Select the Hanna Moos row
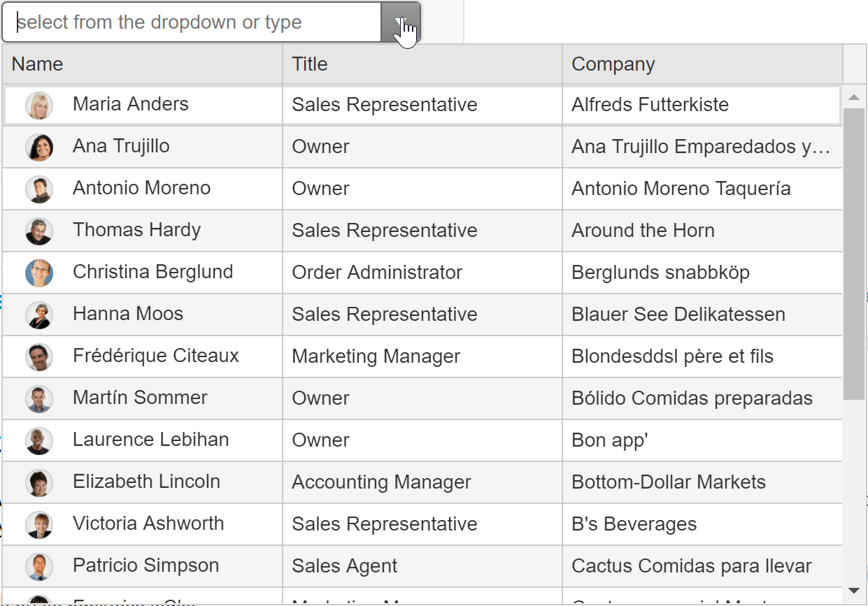Image resolution: width=868 pixels, height=606 pixels. click(x=422, y=315)
